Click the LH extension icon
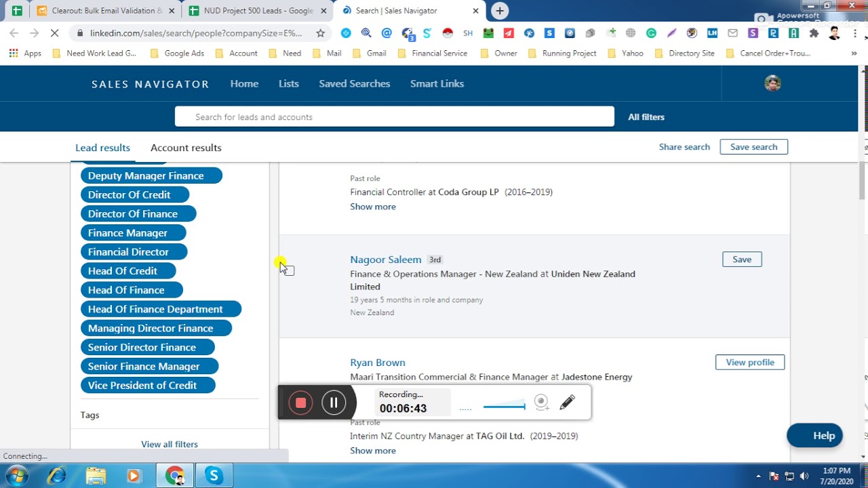 pyautogui.click(x=712, y=33)
